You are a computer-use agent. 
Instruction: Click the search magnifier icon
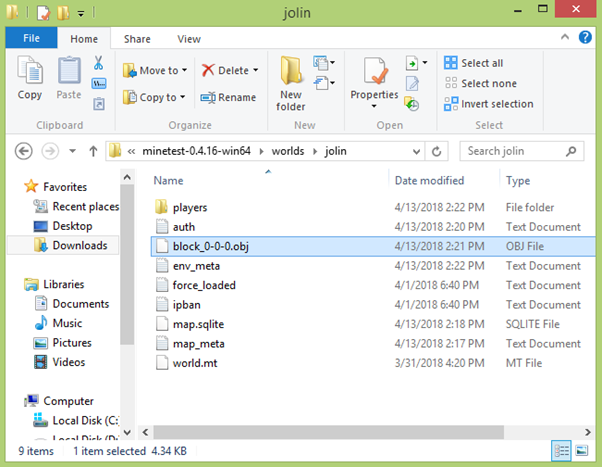coord(571,151)
